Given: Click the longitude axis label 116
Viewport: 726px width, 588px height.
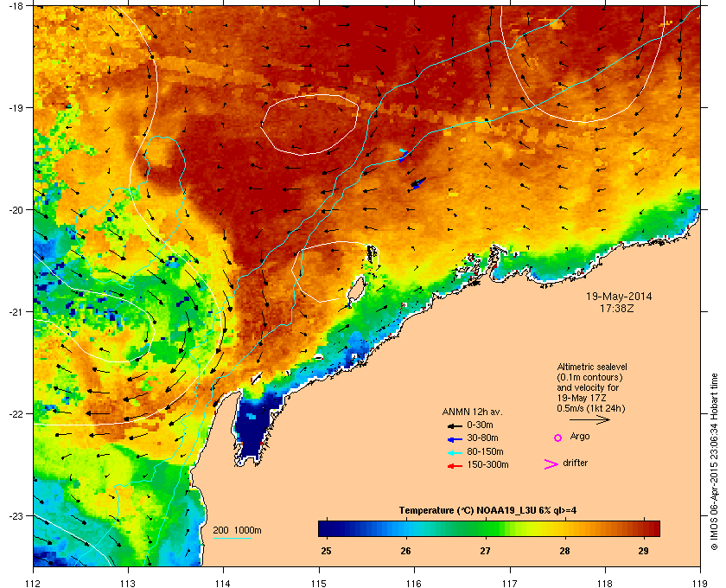Looking at the screenshot, I should tap(414, 583).
